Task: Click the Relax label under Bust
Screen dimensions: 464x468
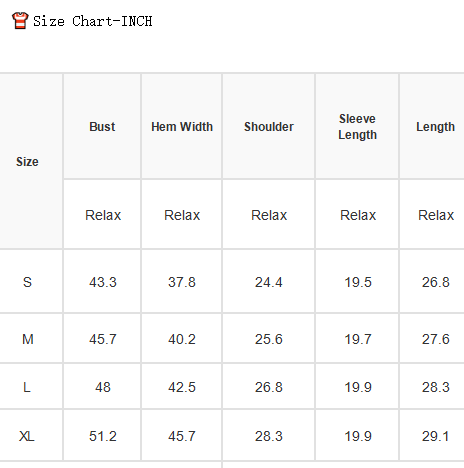Action: point(103,215)
